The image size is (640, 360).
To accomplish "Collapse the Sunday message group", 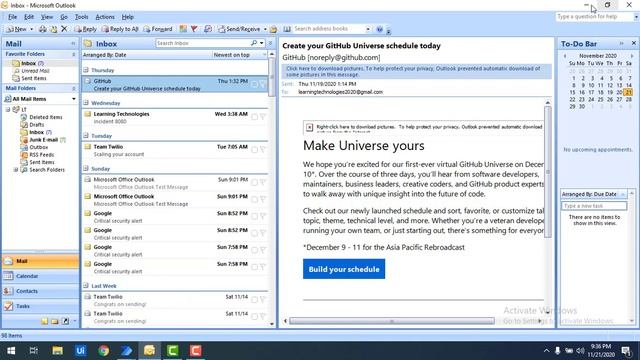I will [86, 169].
